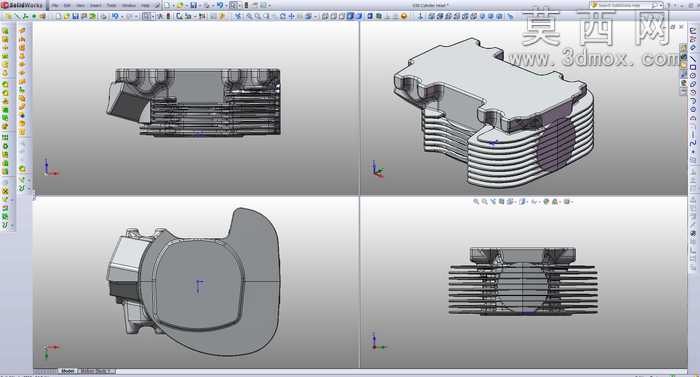Viewport: 700px width, 377px height.
Task: Expand Hide/Show Items dropdown in heads-up toolbar
Action: coord(540,202)
